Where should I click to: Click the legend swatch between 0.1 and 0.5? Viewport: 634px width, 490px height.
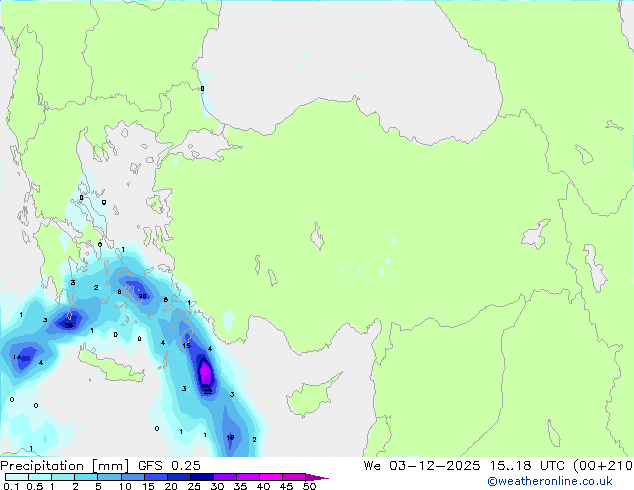[x=17, y=477]
